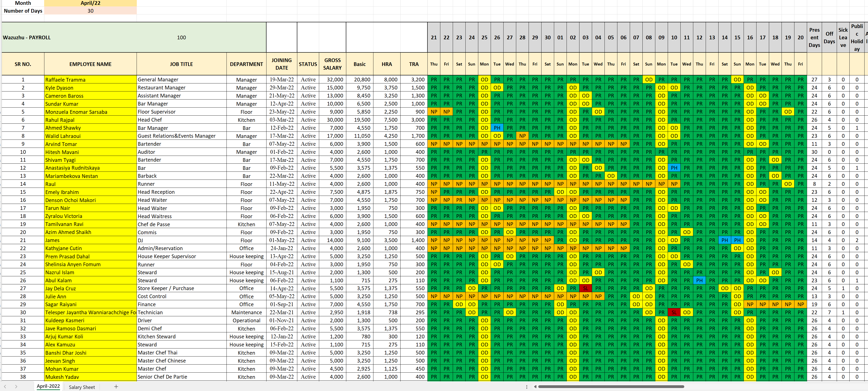Image resolution: width=868 pixels, height=391 pixels.
Task: Select the April-2022 sheet tab
Action: coord(48,386)
